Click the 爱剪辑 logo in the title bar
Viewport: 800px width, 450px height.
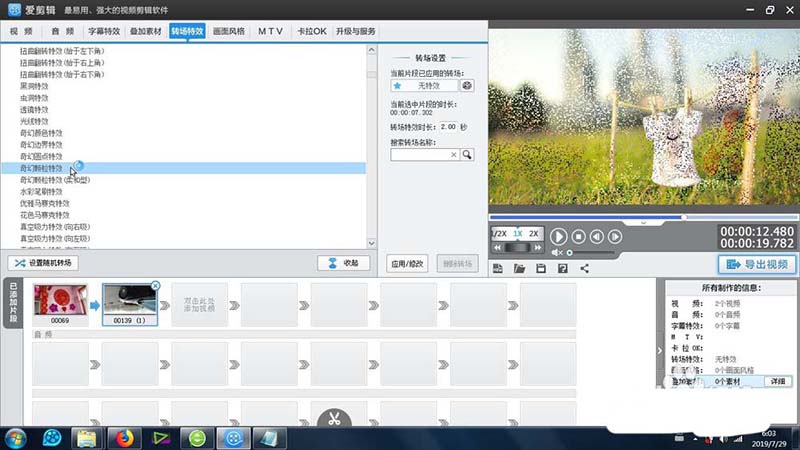14,10
